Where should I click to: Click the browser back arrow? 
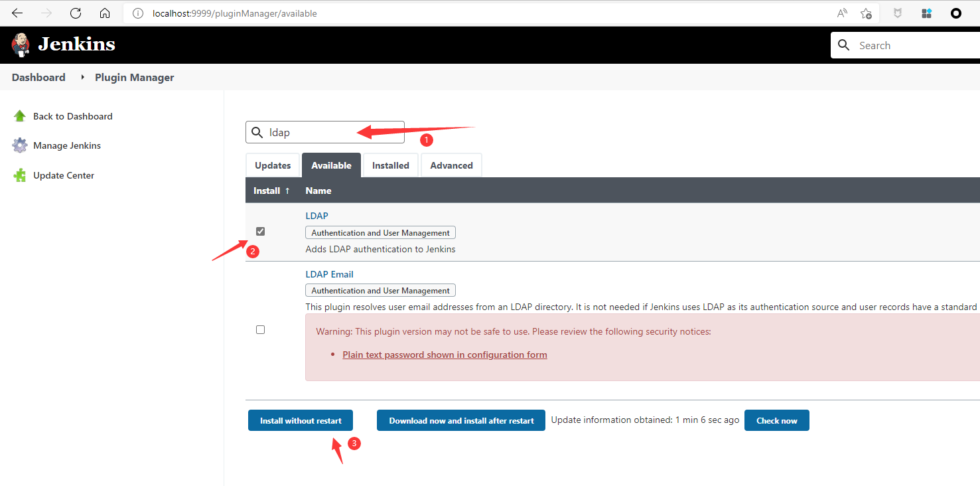(x=17, y=13)
